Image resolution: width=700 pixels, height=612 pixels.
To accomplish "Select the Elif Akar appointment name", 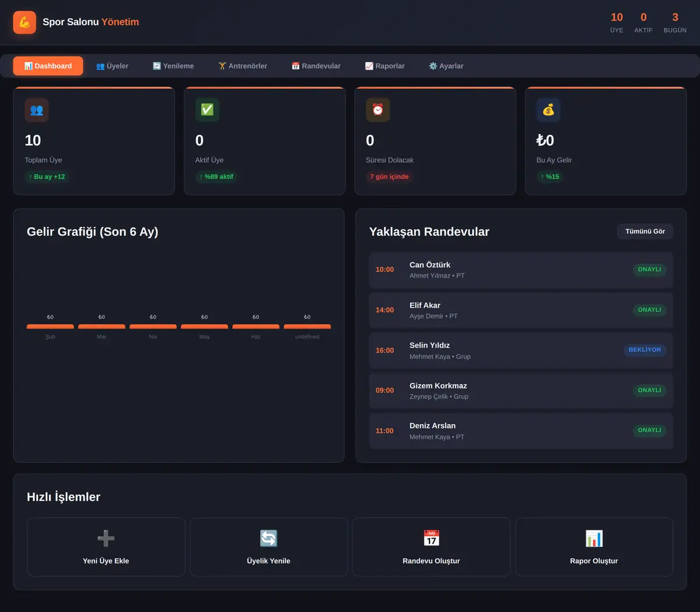I will [425, 305].
